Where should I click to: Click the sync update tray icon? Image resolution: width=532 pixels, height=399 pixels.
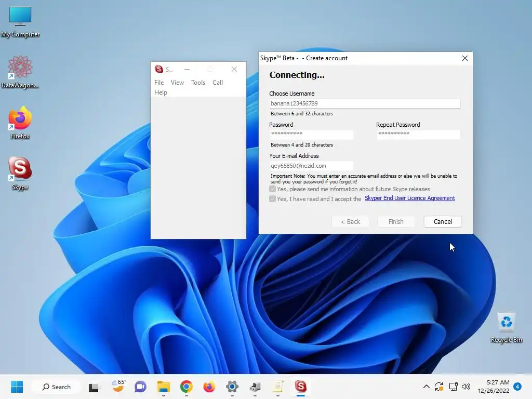[x=438, y=387]
